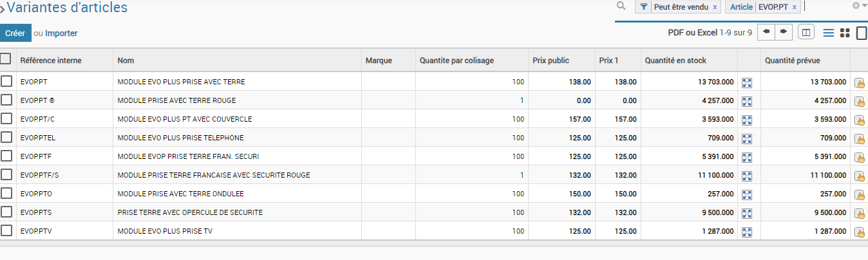Click the Référence interne column header
868x260 pixels.
(x=51, y=60)
